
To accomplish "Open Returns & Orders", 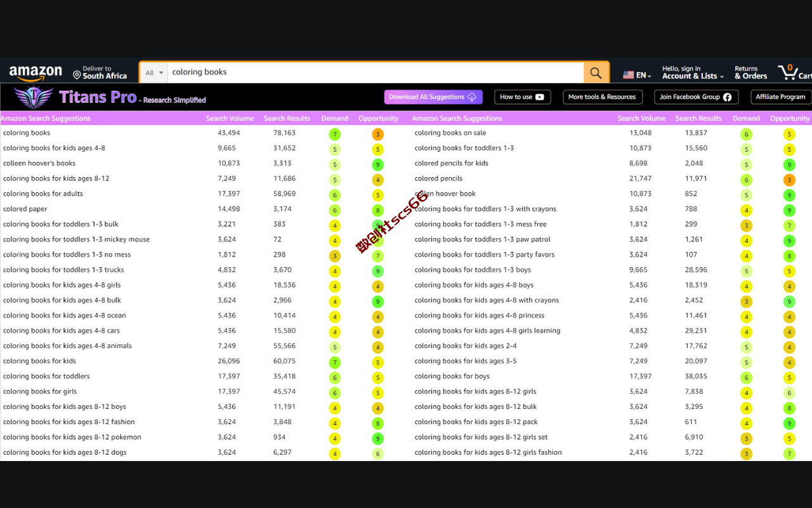I will point(751,72).
